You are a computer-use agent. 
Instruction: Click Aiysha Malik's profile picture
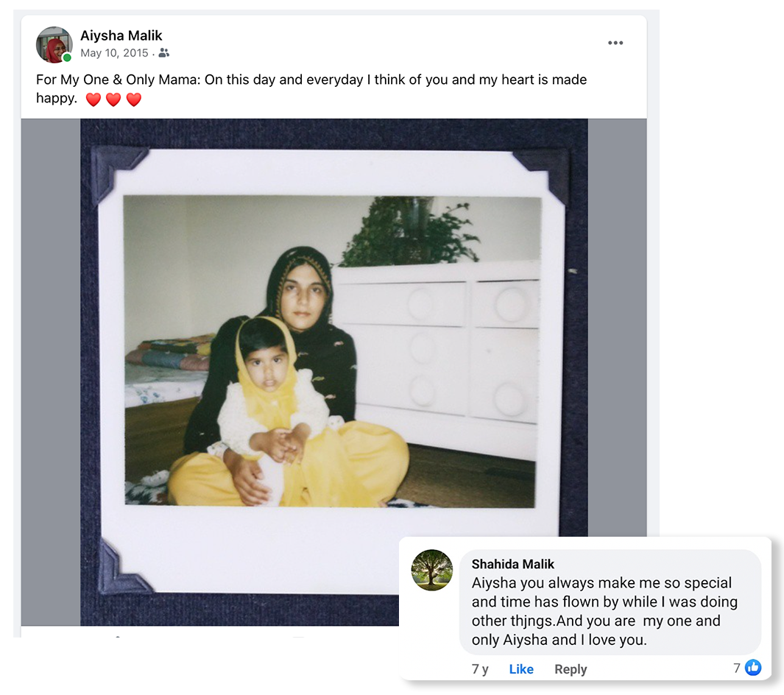(x=54, y=44)
